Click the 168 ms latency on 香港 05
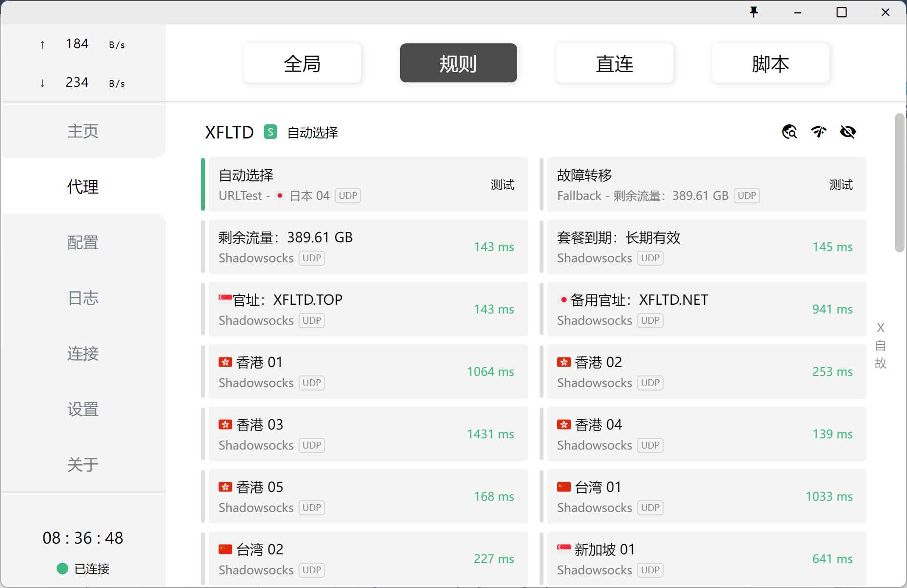907x588 pixels. click(494, 496)
